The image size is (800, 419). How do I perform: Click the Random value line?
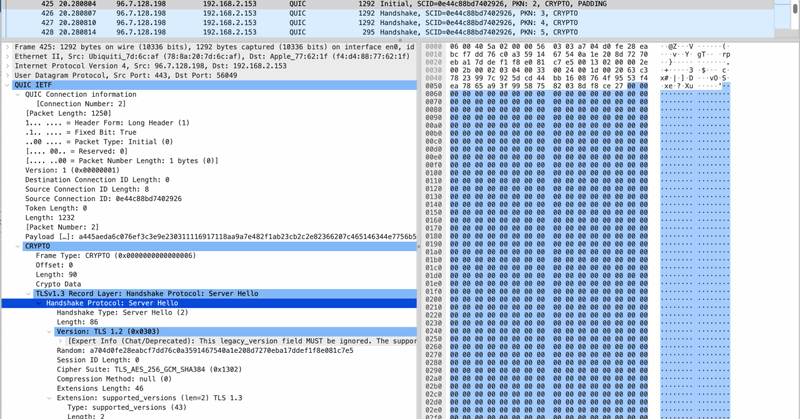205,351
